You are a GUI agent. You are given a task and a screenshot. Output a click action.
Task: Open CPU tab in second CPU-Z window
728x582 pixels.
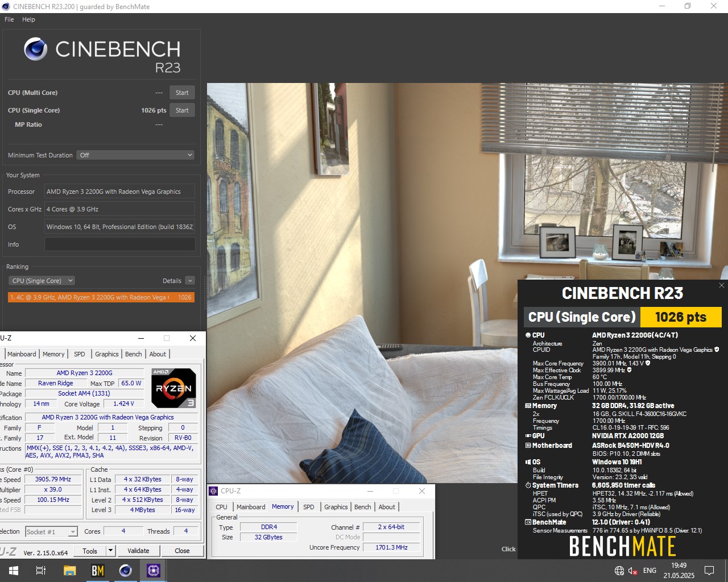click(x=221, y=507)
